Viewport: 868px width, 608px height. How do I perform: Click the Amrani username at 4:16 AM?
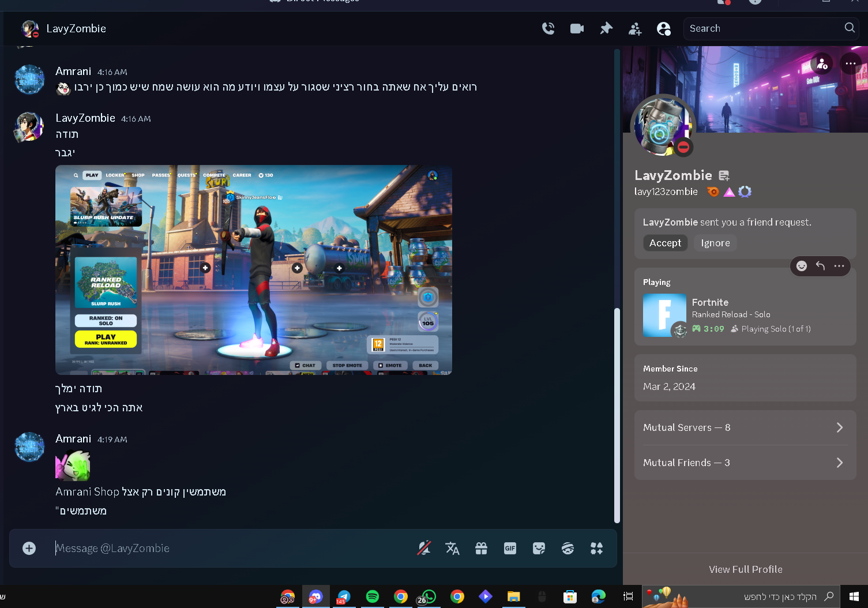[x=73, y=71]
